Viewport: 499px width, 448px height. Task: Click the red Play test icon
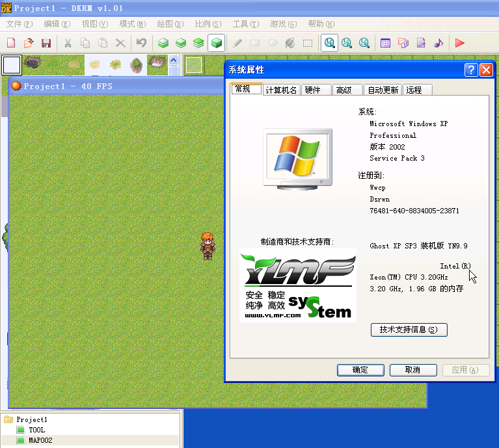point(460,43)
